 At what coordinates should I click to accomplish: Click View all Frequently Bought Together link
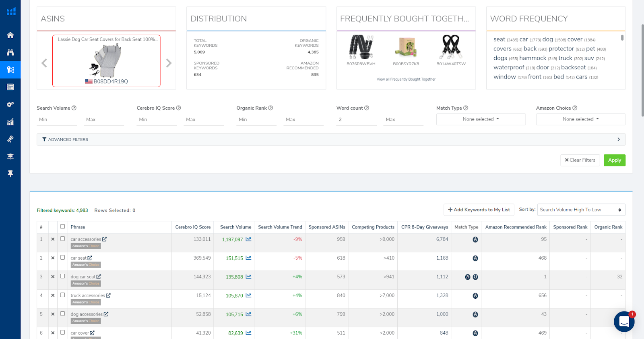point(406,79)
